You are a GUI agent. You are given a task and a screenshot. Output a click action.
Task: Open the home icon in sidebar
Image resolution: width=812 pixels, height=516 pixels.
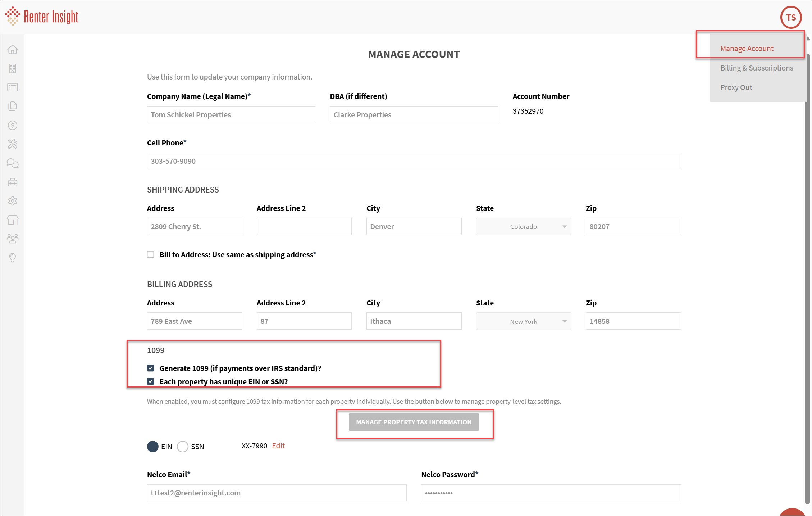point(13,50)
